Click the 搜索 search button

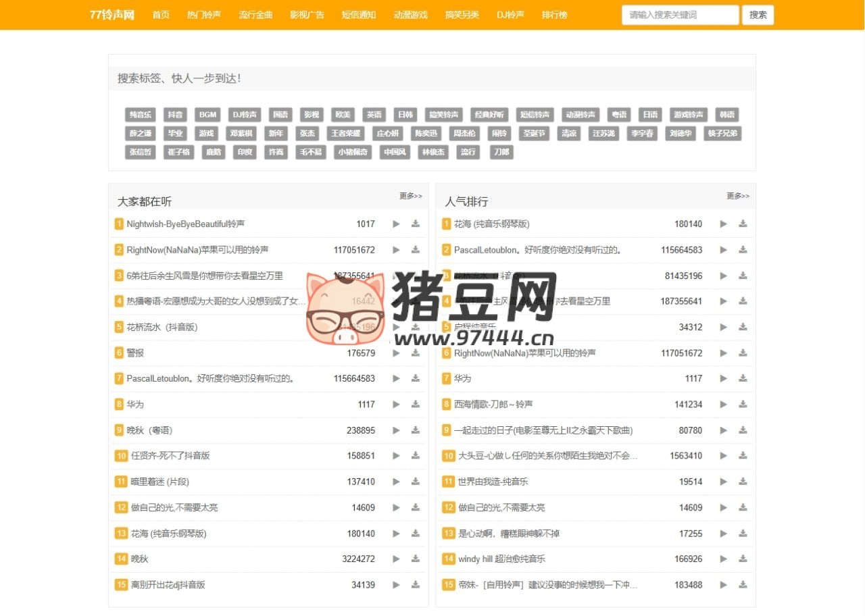tap(758, 15)
